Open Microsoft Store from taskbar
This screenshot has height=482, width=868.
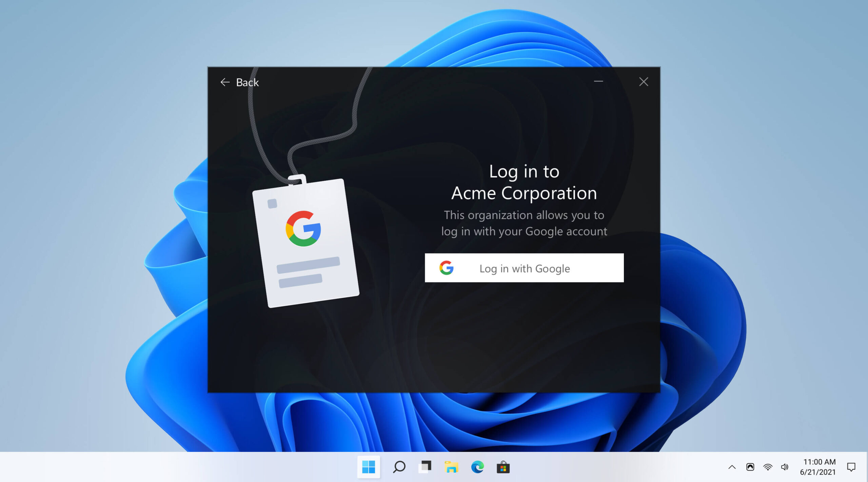[503, 467]
